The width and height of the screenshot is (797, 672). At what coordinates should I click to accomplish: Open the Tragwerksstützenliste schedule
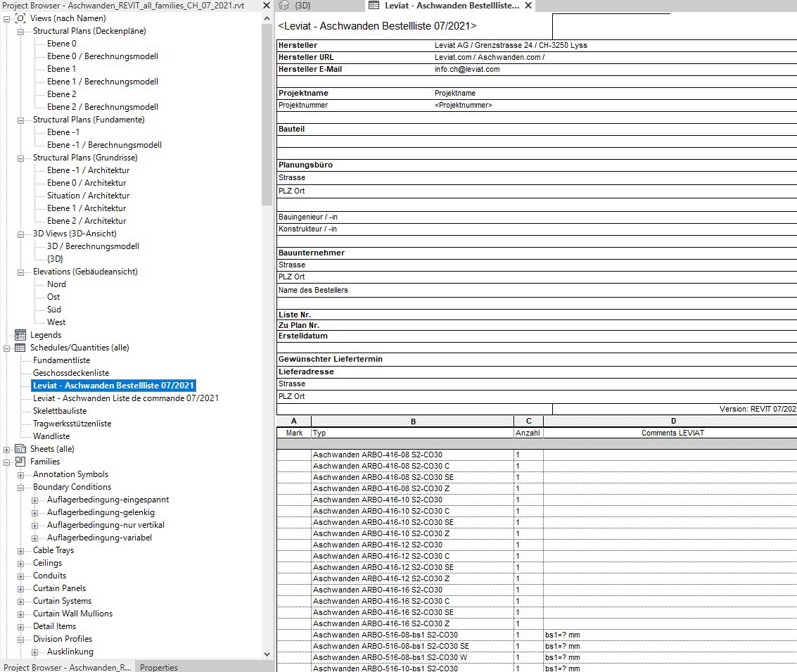72,424
